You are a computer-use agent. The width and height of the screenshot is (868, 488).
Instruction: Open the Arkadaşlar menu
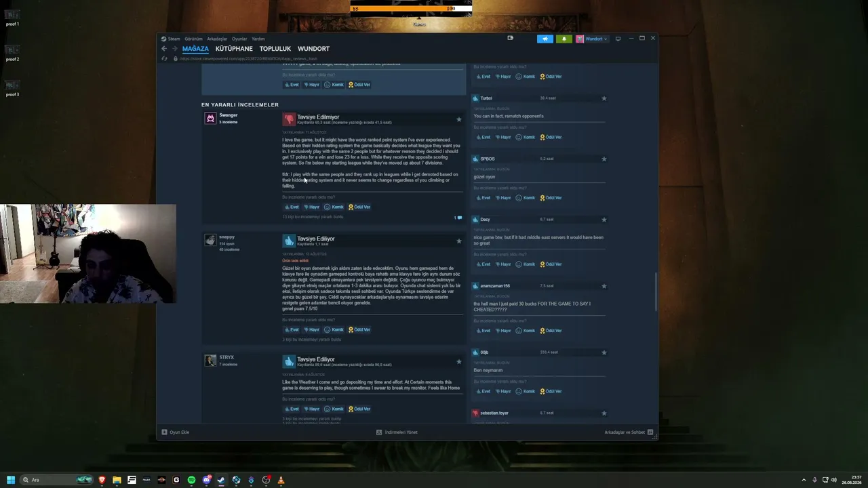217,39
